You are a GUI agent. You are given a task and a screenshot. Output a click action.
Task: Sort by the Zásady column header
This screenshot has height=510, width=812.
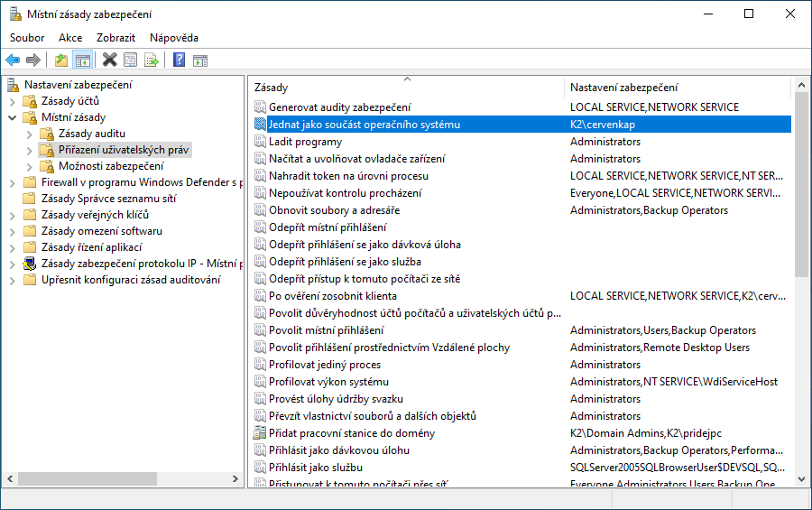tap(407, 87)
